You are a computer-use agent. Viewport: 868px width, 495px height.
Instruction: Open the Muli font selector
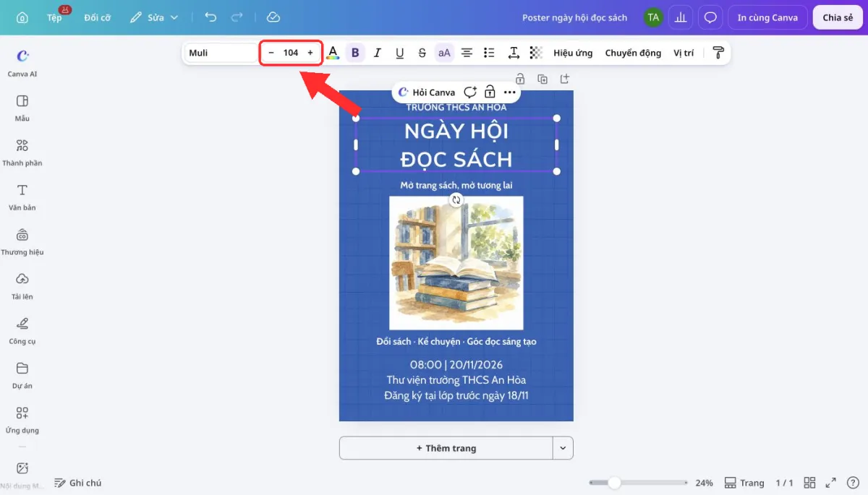pyautogui.click(x=220, y=53)
